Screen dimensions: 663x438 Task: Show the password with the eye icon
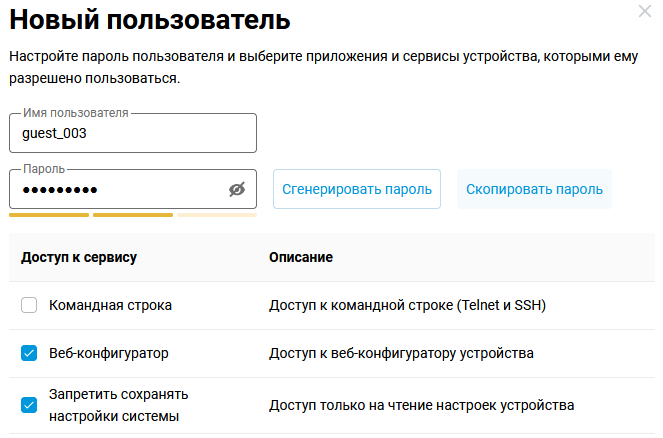(237, 189)
